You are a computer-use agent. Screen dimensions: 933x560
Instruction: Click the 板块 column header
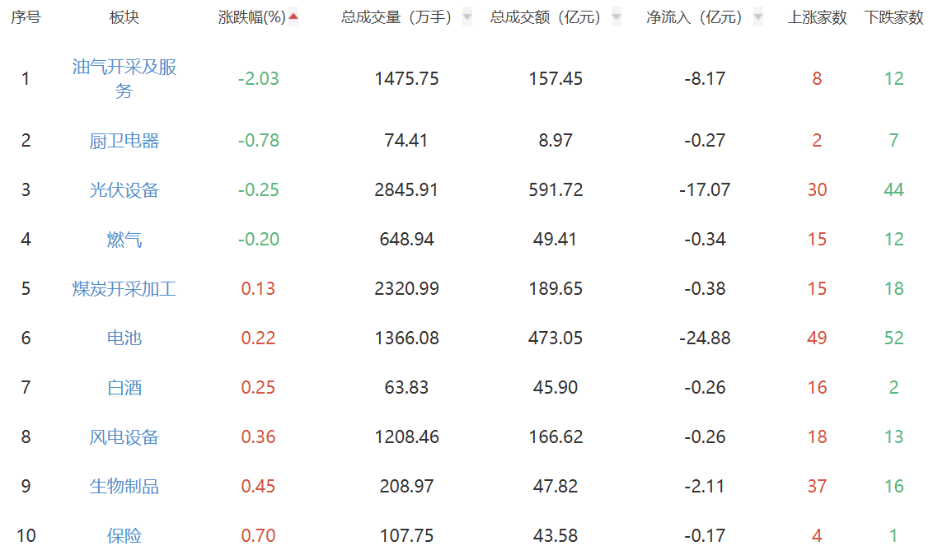(124, 17)
